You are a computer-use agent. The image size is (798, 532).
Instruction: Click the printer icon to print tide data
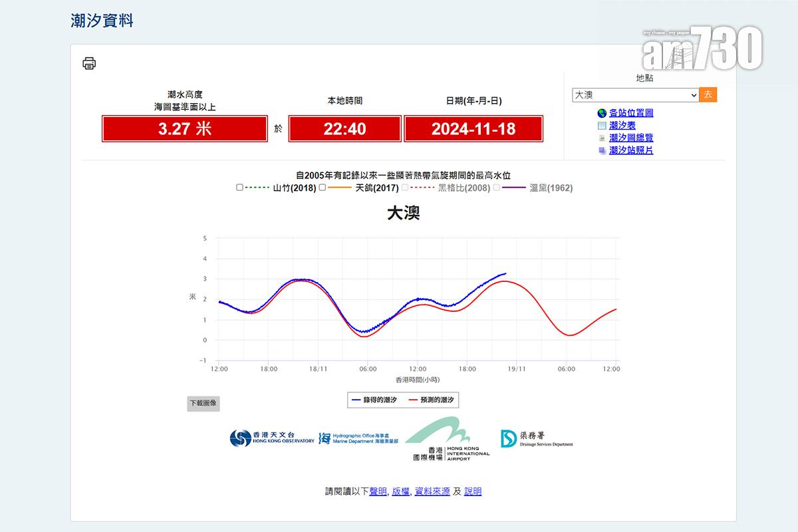[x=88, y=63]
